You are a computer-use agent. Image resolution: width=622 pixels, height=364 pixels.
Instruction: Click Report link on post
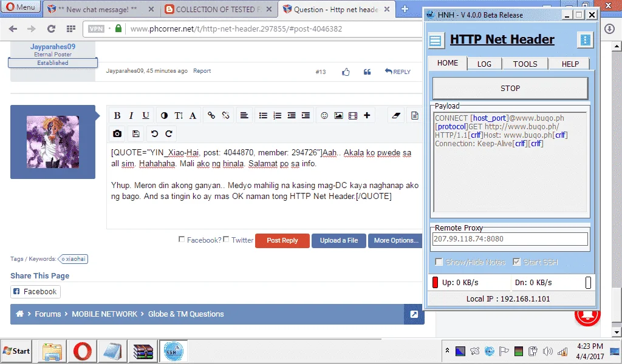pos(202,71)
